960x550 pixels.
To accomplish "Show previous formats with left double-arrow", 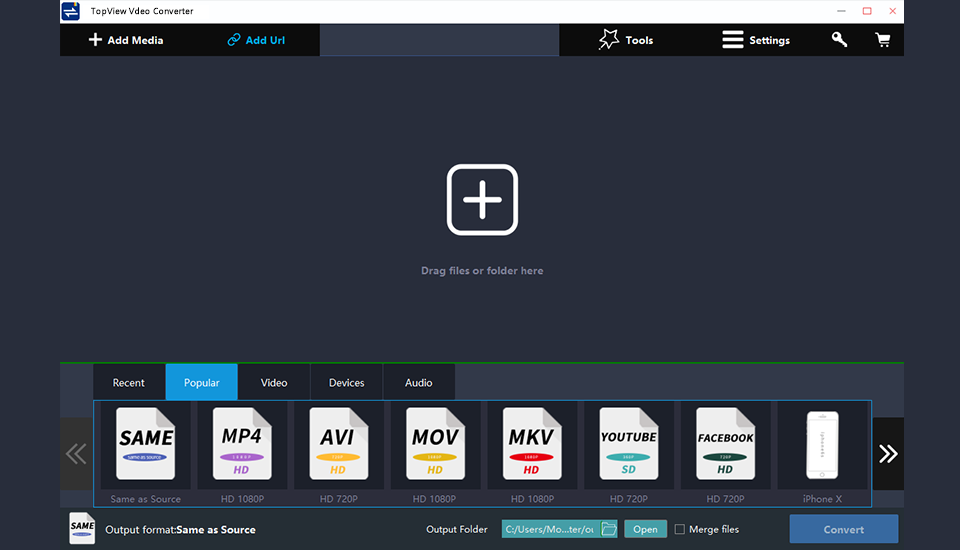I will pyautogui.click(x=76, y=454).
